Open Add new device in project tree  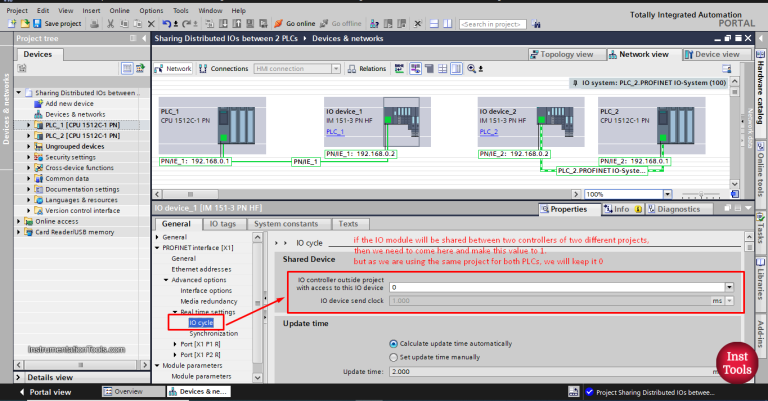coord(71,103)
